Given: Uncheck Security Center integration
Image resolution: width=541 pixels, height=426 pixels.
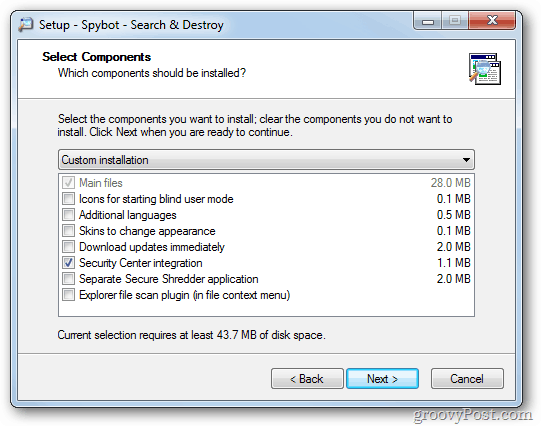Looking at the screenshot, I should tap(68, 263).
